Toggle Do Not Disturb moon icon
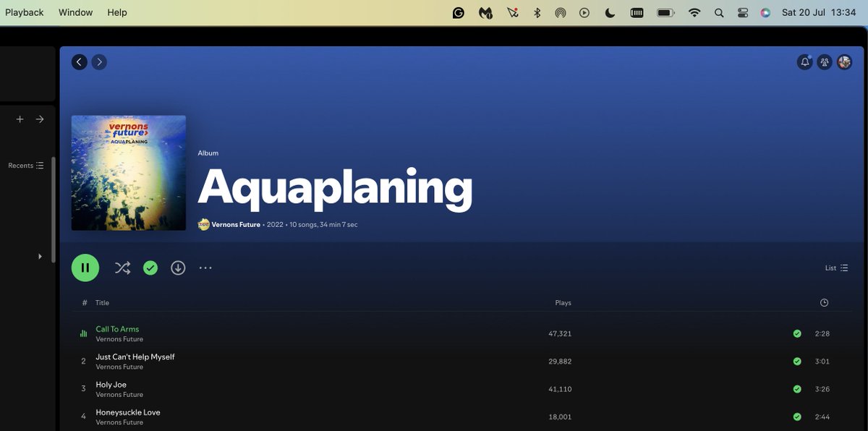 (610, 12)
